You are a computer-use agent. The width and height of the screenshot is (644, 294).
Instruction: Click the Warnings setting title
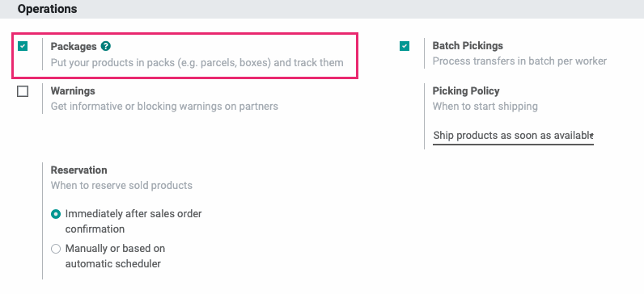click(x=73, y=90)
